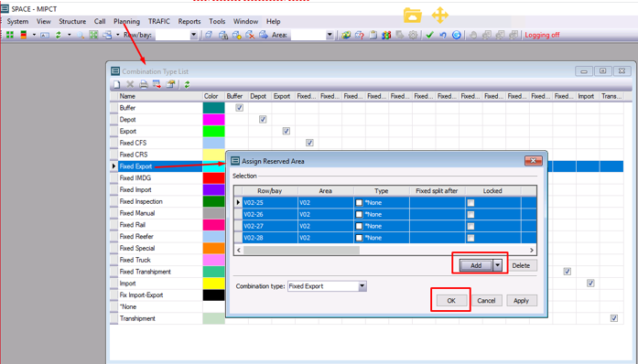This screenshot has height=364, width=638.
Task: Click the green fit-to-view grid icon
Action: (x=93, y=35)
